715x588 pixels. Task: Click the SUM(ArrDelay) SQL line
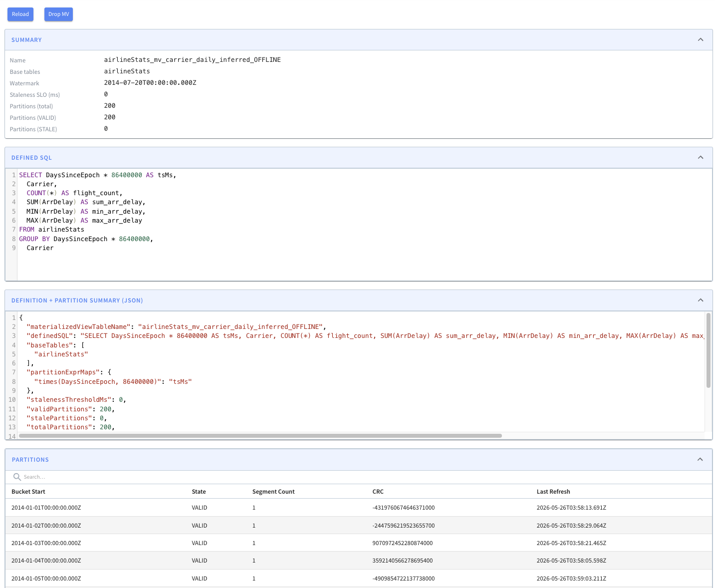tap(86, 202)
